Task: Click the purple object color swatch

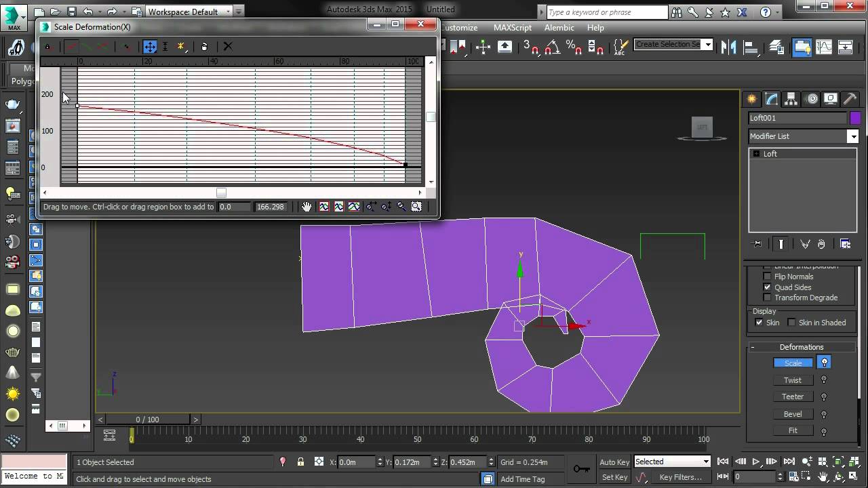Action: coord(855,118)
